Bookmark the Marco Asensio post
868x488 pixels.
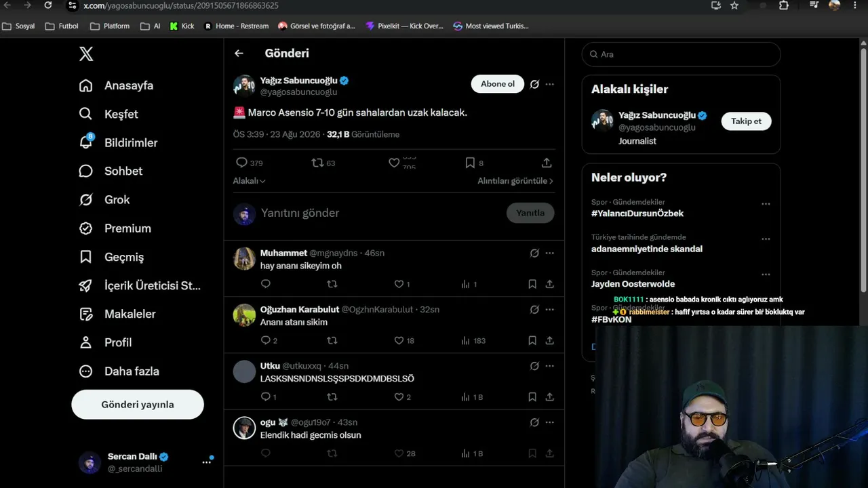point(470,163)
